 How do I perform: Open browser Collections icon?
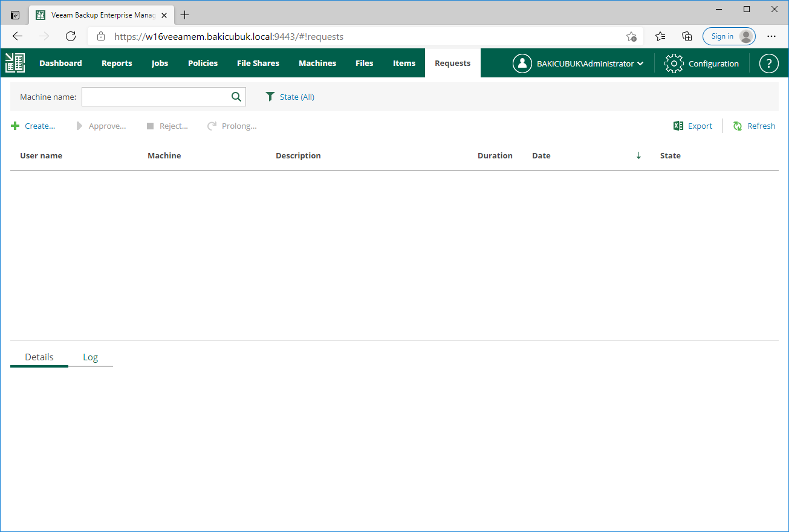(x=687, y=36)
